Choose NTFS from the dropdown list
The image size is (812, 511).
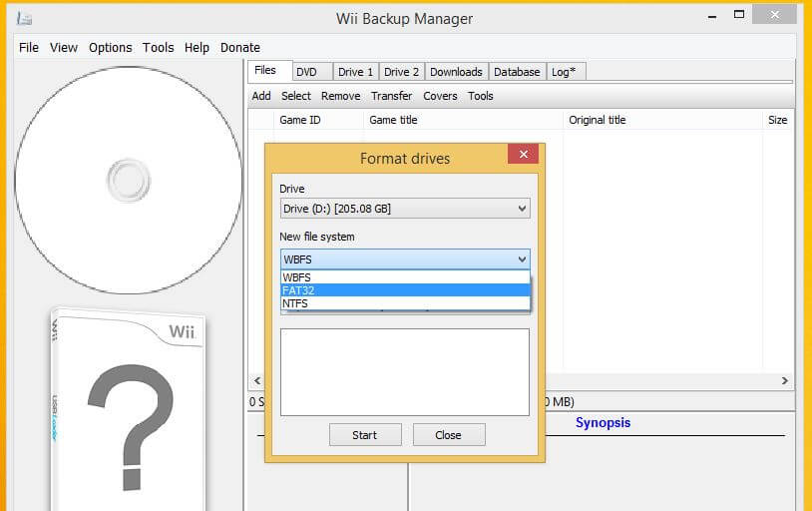(405, 303)
